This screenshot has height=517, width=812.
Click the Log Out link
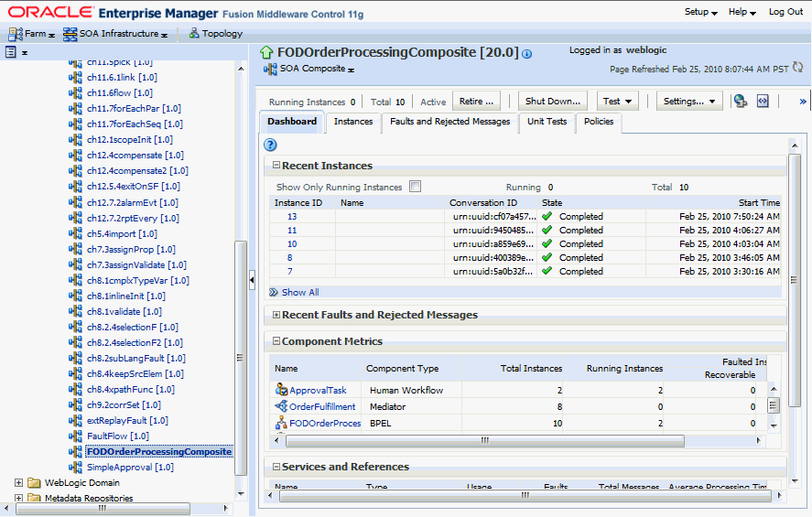pos(785,11)
